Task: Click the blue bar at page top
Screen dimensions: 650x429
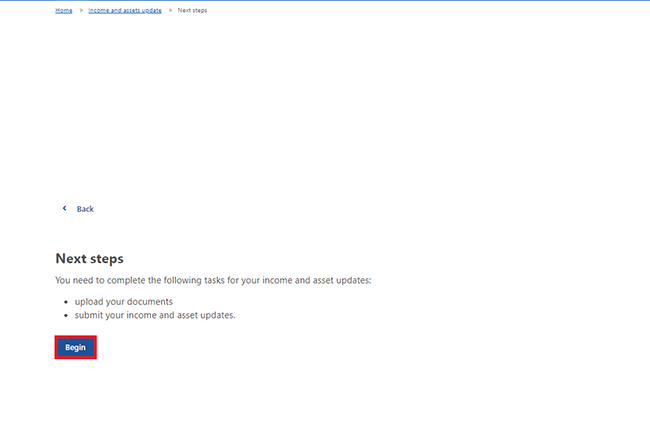Action: 325,1
